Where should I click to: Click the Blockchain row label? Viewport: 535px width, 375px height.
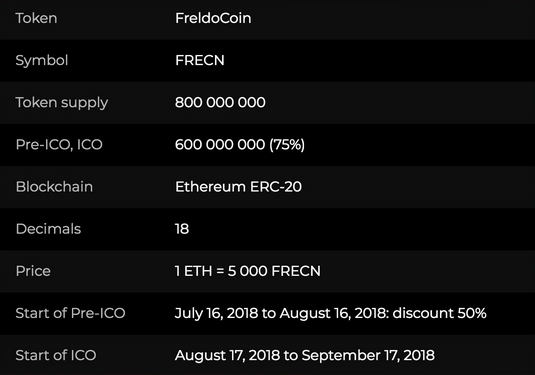(54, 187)
